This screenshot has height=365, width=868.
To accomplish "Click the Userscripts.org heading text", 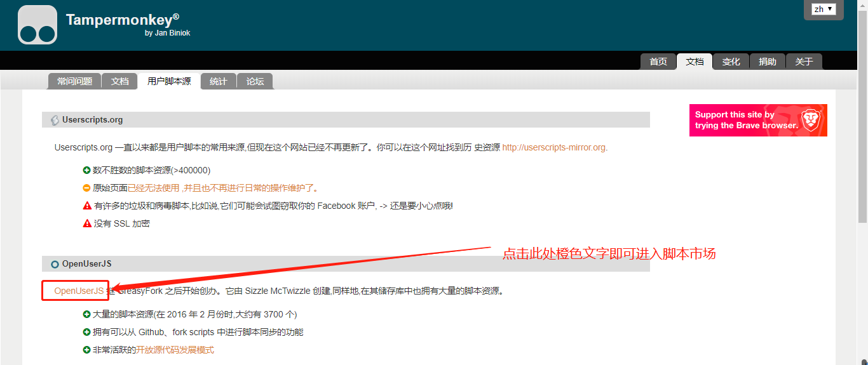I will pyautogui.click(x=93, y=119).
